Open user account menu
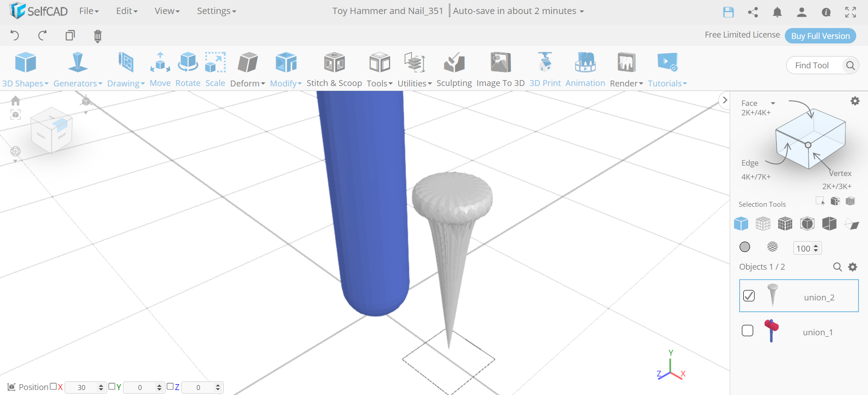The image size is (868, 395). point(802,12)
